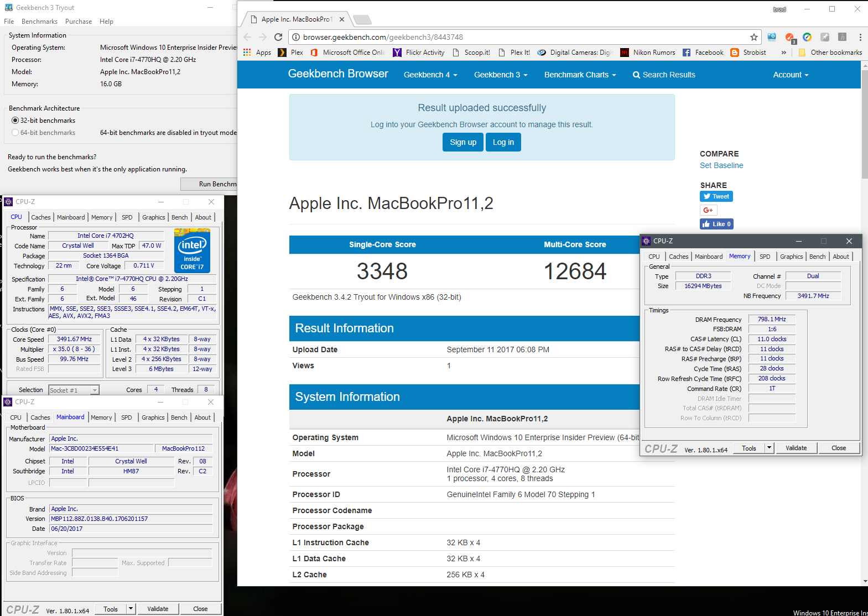Viewport: 868px width, 616px height.
Task: Open the Plex bookmark
Action: (x=291, y=53)
